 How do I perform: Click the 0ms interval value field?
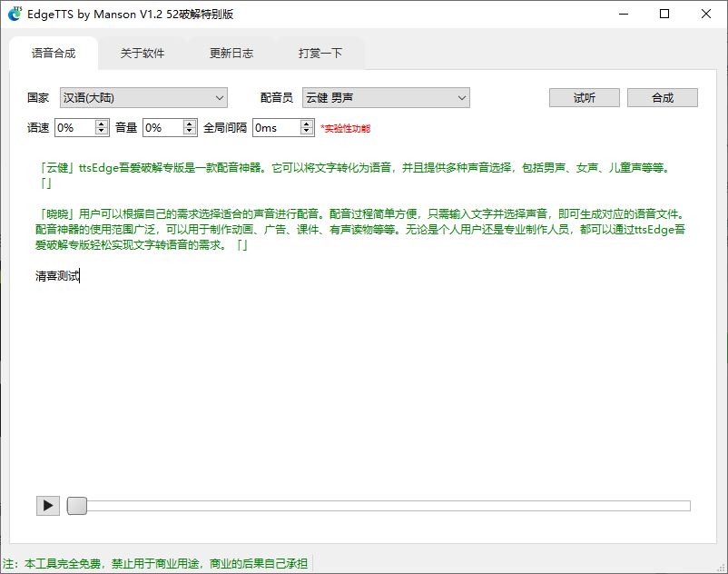(x=272, y=127)
